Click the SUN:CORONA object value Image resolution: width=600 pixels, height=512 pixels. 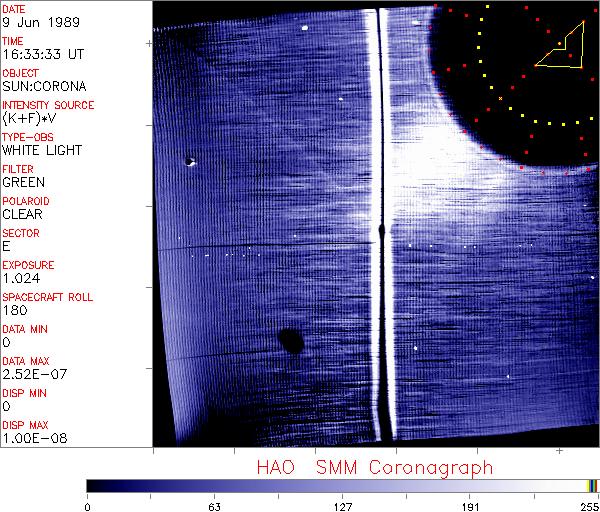tap(41, 86)
